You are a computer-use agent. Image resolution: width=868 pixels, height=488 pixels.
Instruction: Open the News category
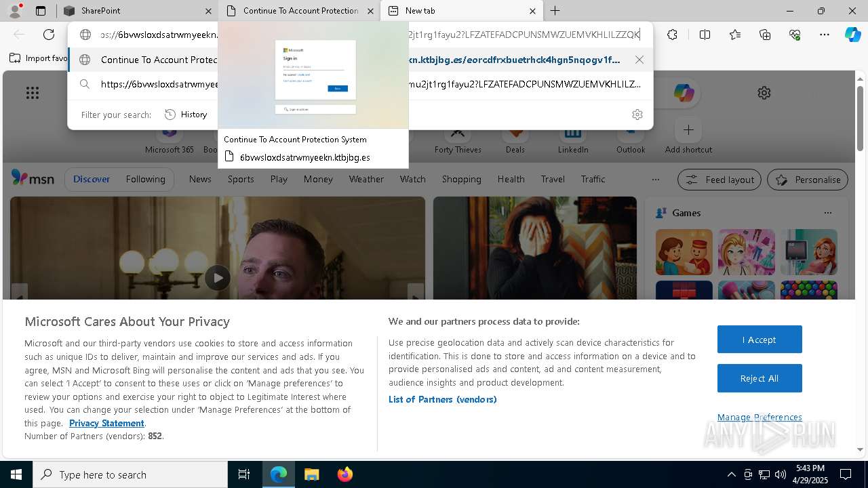click(200, 179)
